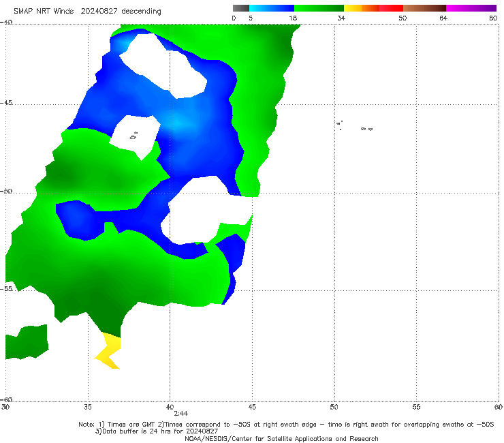Viewport: 504px width, 443px height.
Task: Click the isolated dark green patch at bottom left
Action: [x=27, y=342]
